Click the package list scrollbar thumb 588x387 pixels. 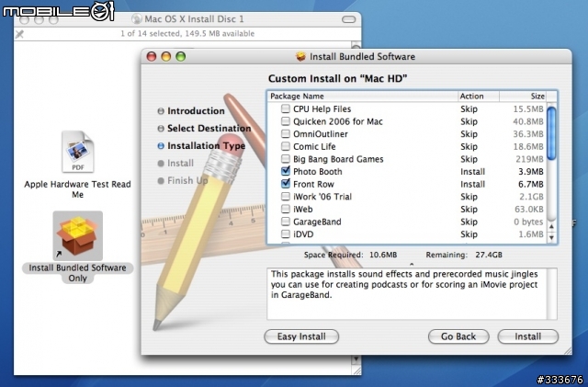click(x=551, y=133)
